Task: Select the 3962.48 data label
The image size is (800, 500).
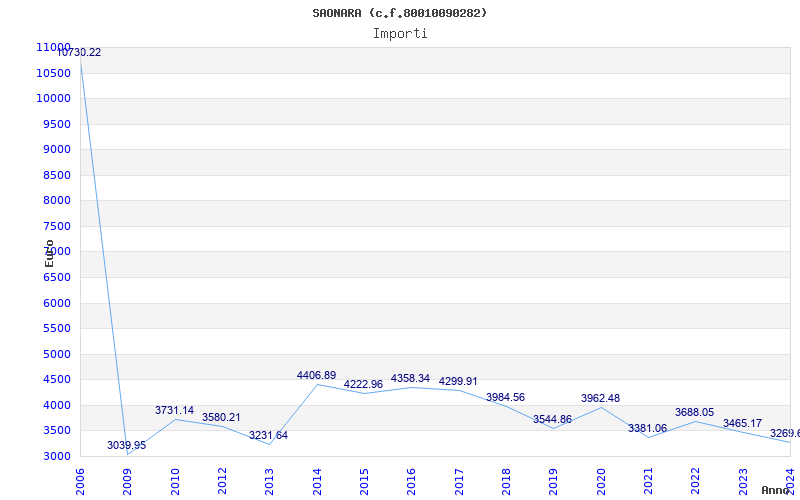Action: point(601,398)
